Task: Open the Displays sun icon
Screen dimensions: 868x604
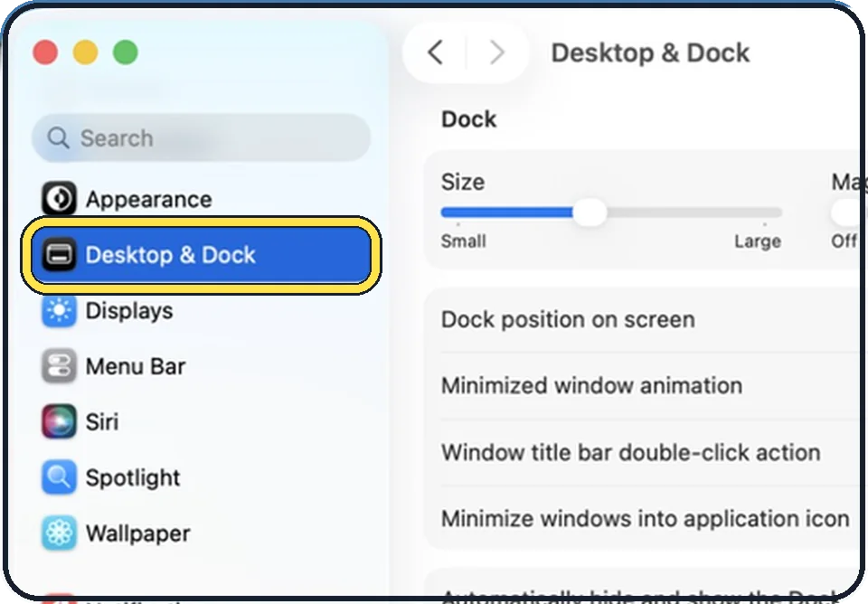Action: (x=60, y=310)
